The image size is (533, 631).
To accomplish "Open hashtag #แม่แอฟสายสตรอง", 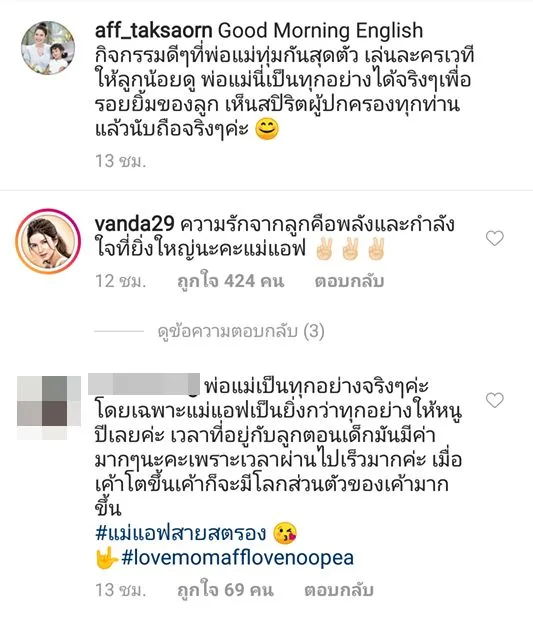I will 181,533.
